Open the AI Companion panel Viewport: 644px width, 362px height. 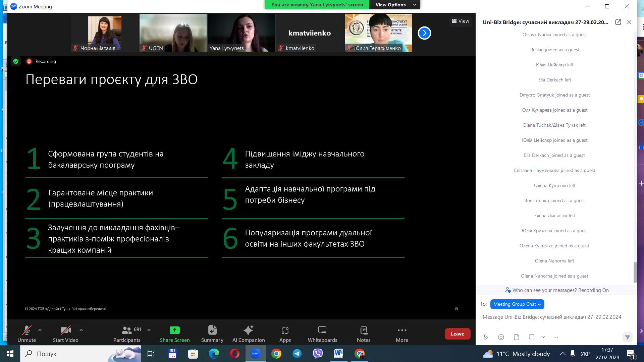[248, 334]
